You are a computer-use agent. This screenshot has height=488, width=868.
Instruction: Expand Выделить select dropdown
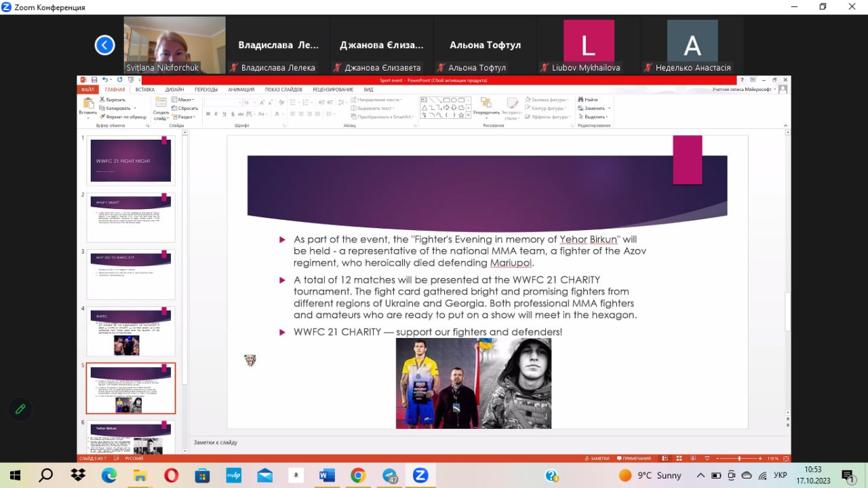tap(606, 117)
